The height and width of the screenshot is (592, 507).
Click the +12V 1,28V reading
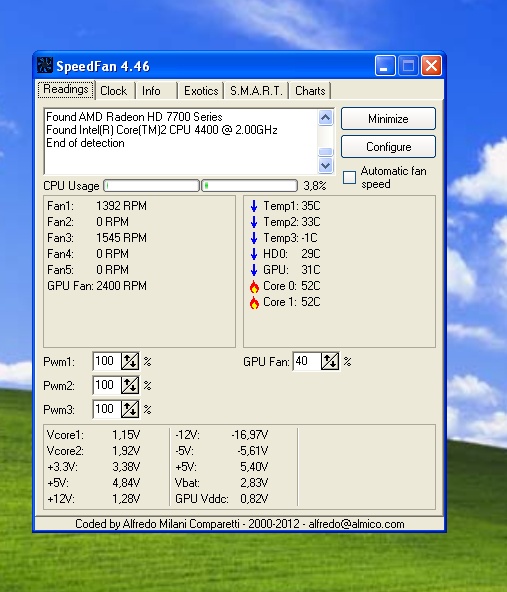(x=93, y=499)
